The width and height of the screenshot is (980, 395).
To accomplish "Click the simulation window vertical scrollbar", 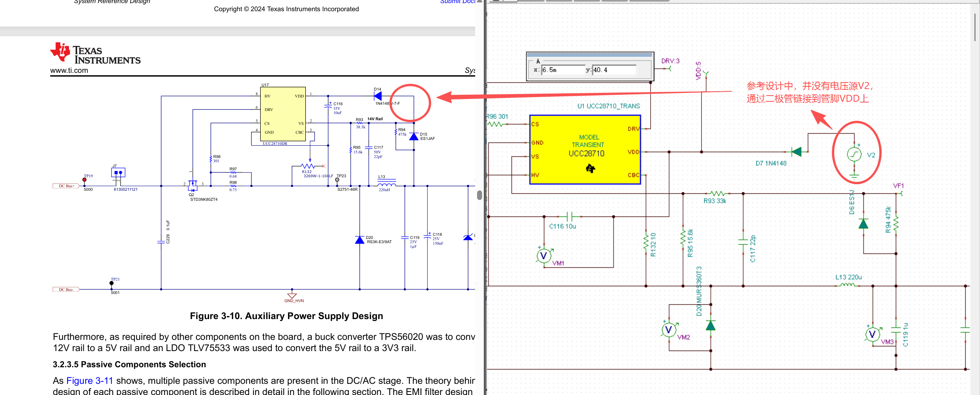I will pyautogui.click(x=975, y=27).
